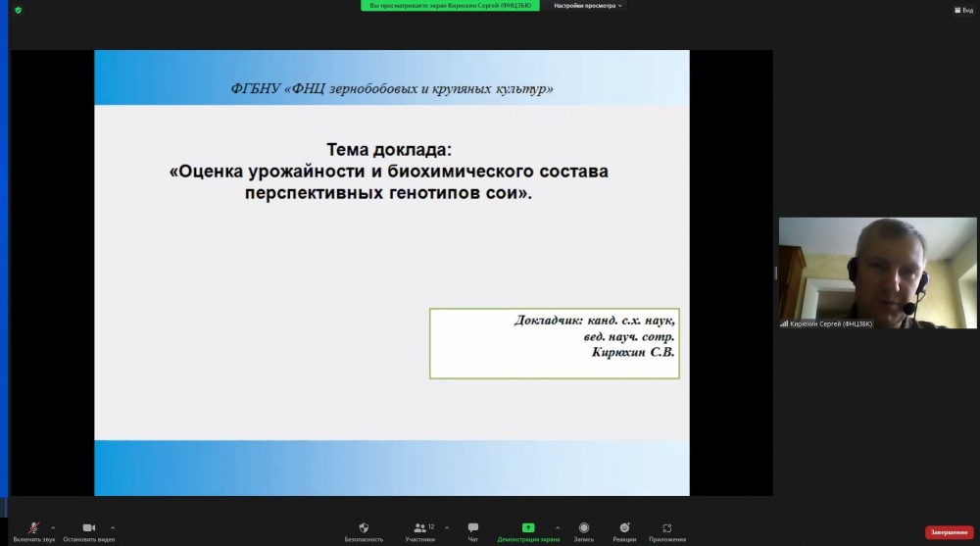Click the green encryption shield icon

tap(18, 10)
